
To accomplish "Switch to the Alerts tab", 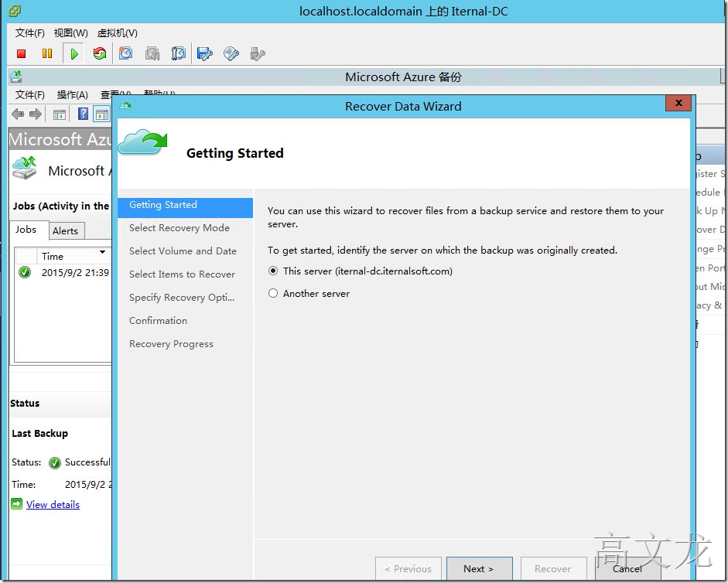I will pos(66,230).
